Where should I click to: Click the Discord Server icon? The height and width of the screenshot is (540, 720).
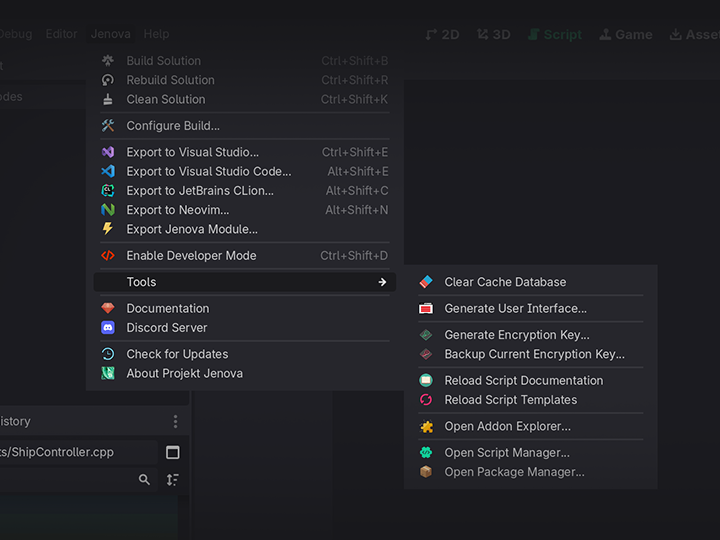(x=108, y=327)
